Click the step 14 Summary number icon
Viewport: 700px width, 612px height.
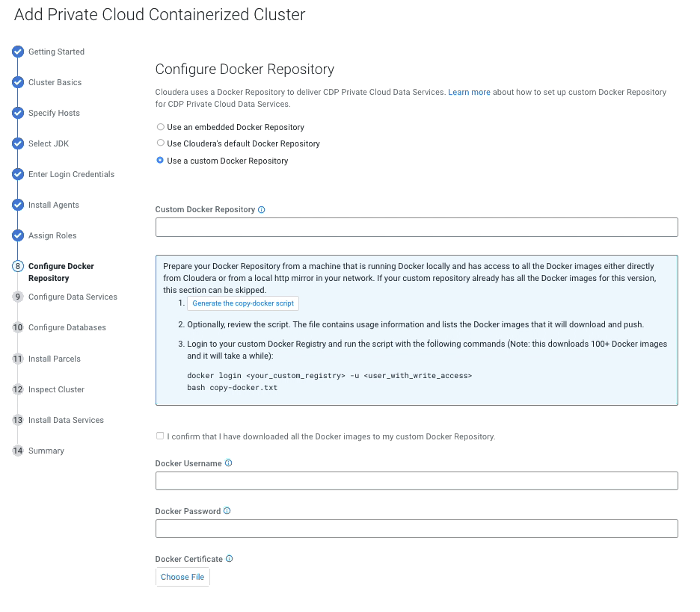click(x=18, y=451)
